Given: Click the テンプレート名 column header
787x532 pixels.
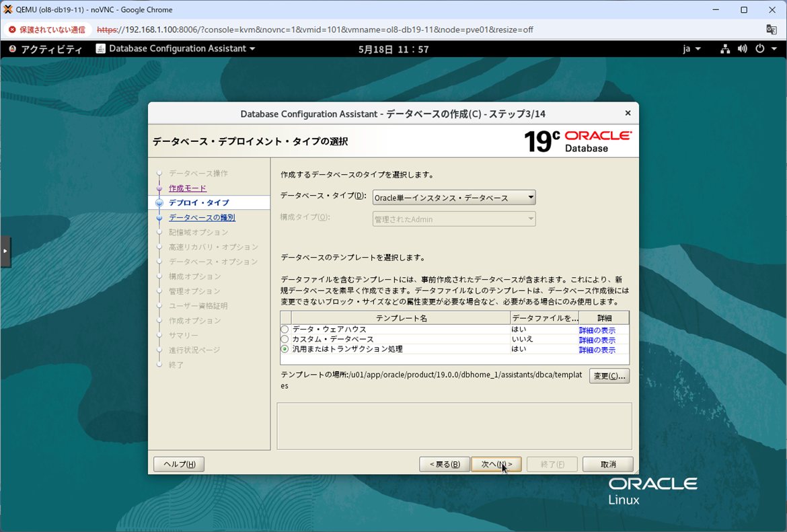Looking at the screenshot, I should pos(401,317).
